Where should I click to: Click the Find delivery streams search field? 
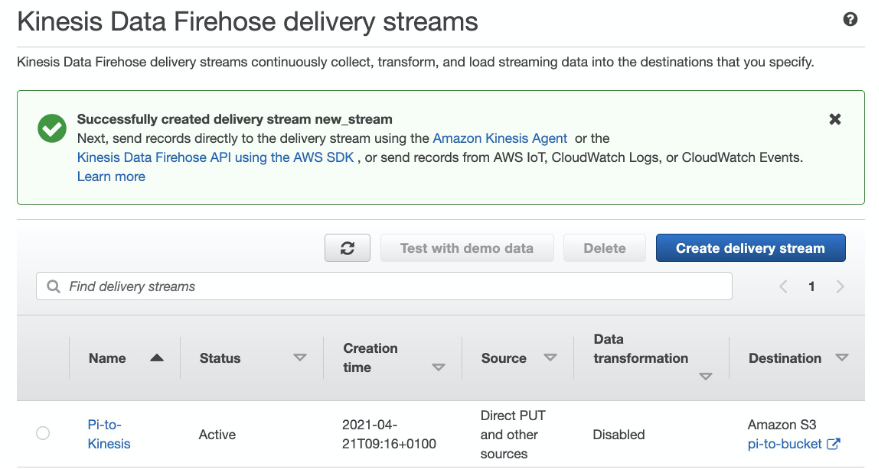tap(390, 287)
